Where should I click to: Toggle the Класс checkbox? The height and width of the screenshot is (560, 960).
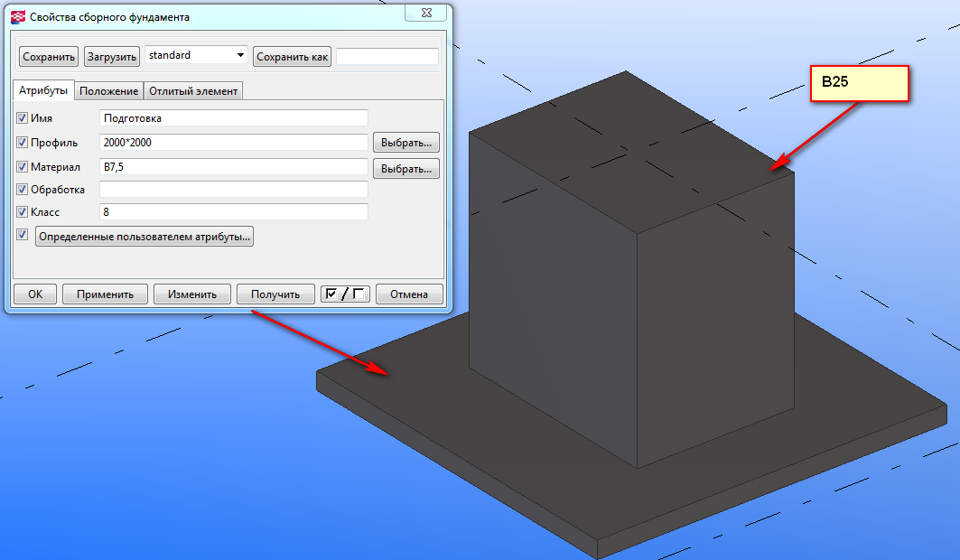pos(23,211)
